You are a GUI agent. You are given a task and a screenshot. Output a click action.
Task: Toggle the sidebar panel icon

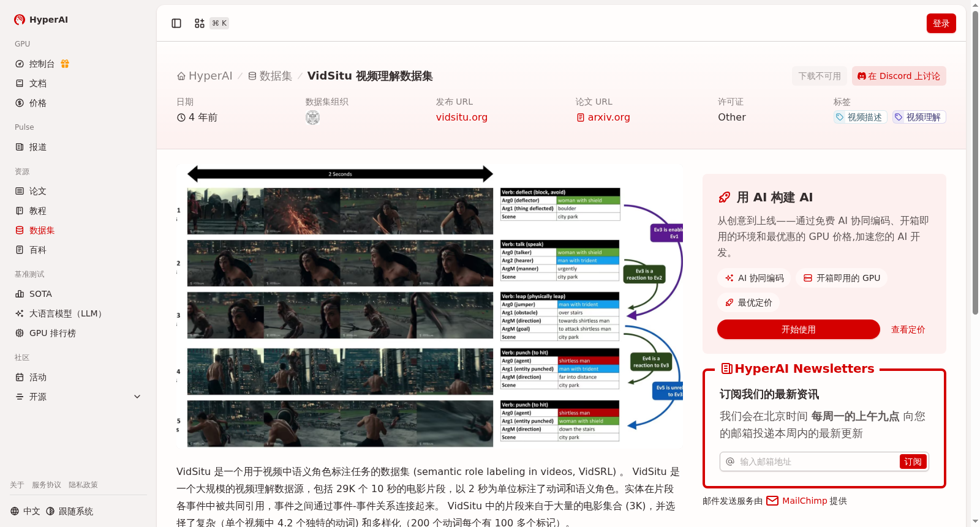(176, 23)
